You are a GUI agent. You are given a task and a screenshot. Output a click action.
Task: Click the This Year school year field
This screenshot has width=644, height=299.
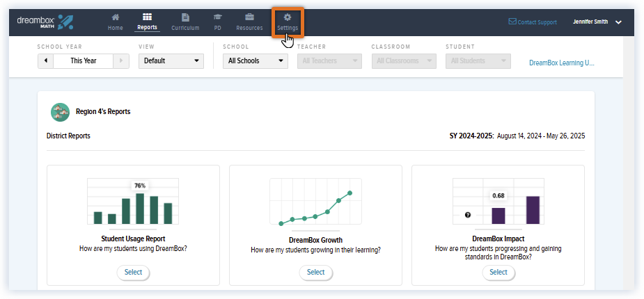pyautogui.click(x=84, y=60)
